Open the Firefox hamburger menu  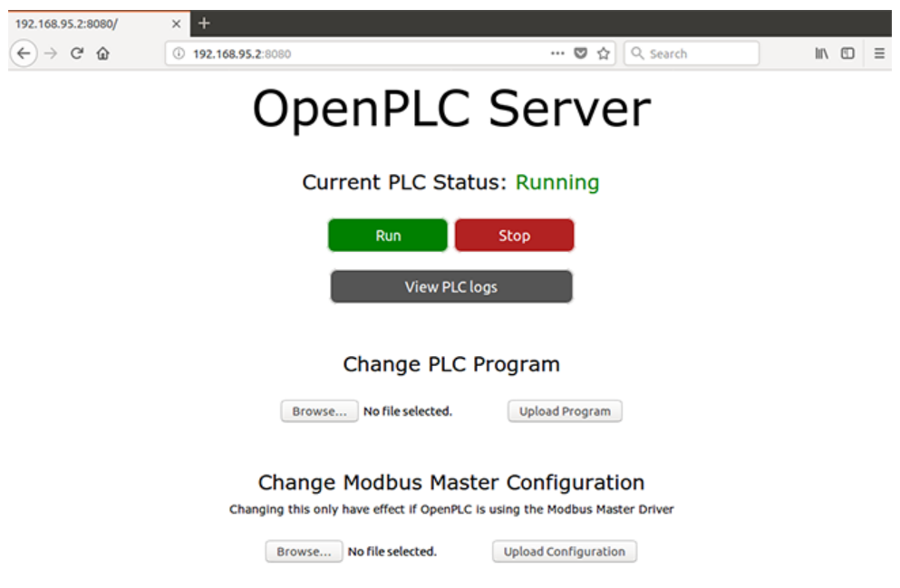pyautogui.click(x=879, y=53)
